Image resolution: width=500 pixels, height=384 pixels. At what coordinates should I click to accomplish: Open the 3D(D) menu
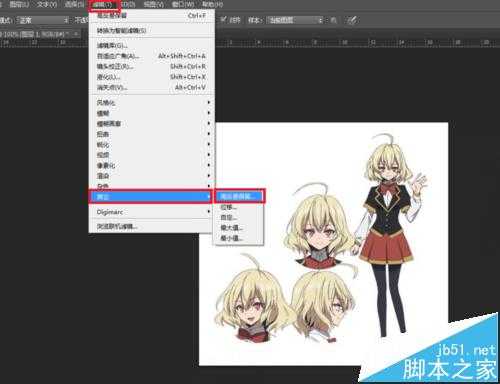128,5
